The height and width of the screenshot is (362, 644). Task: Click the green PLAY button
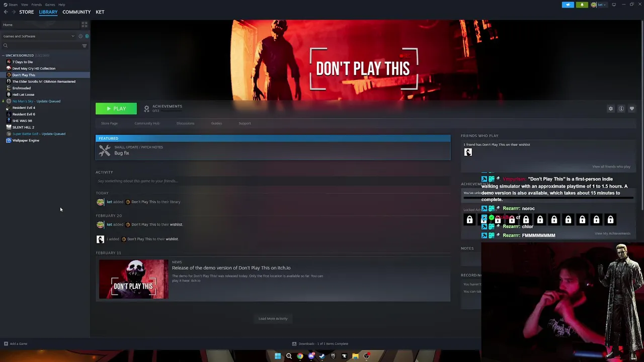coord(116,109)
